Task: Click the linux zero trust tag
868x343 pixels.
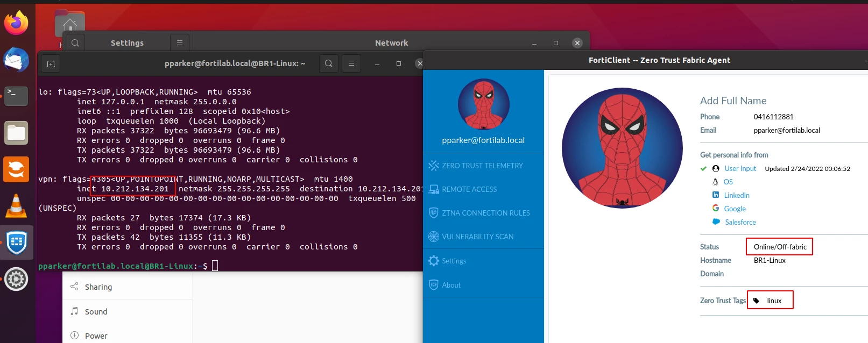Action: point(774,301)
